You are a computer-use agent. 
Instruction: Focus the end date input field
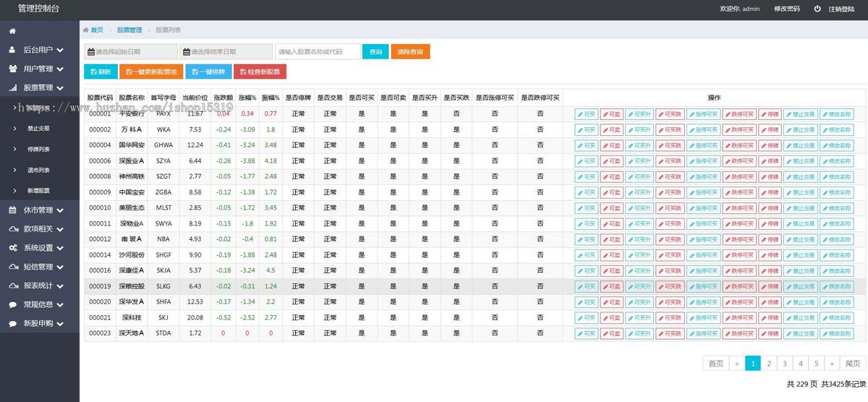[x=226, y=52]
